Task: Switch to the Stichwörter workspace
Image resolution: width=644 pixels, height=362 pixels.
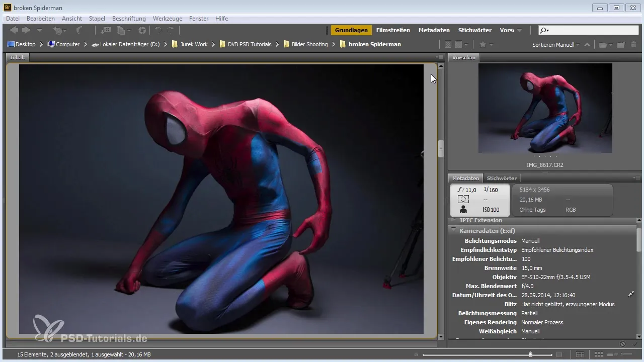Action: (x=474, y=30)
